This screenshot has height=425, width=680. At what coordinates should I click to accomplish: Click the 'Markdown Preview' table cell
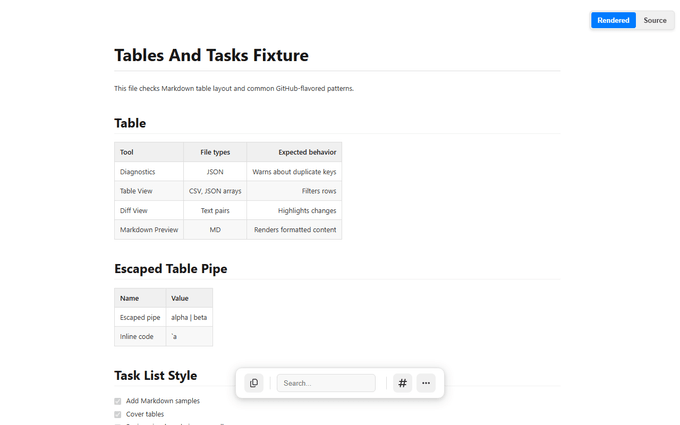pyautogui.click(x=149, y=229)
